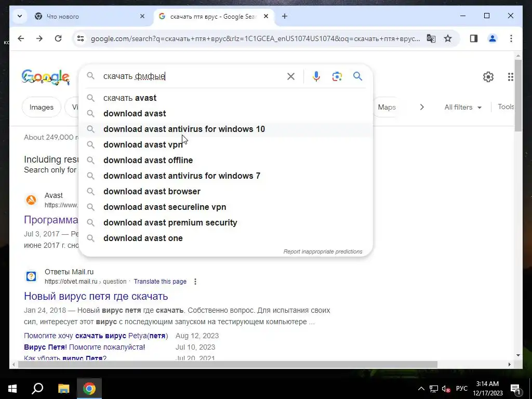Pick download avast antivirus for windows 10
The image size is (532, 399).
point(225,129)
